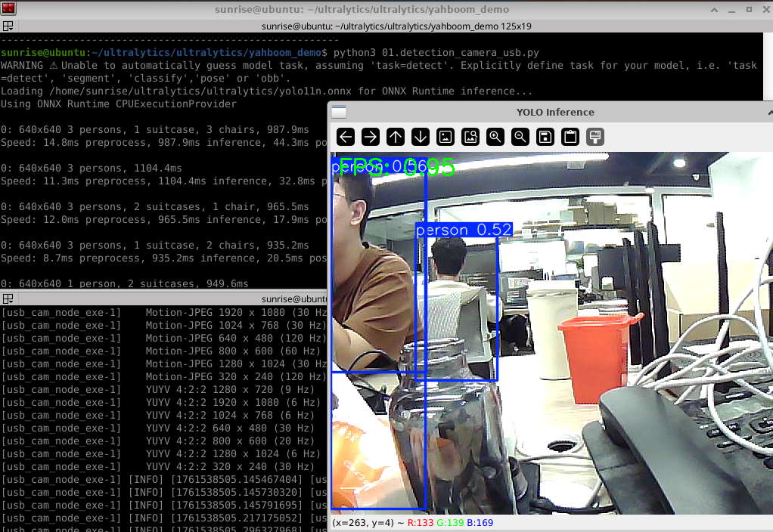773x532 pixels.
Task: Click the 'Speed: 8.7ms preprocess' line
Action: (163, 258)
